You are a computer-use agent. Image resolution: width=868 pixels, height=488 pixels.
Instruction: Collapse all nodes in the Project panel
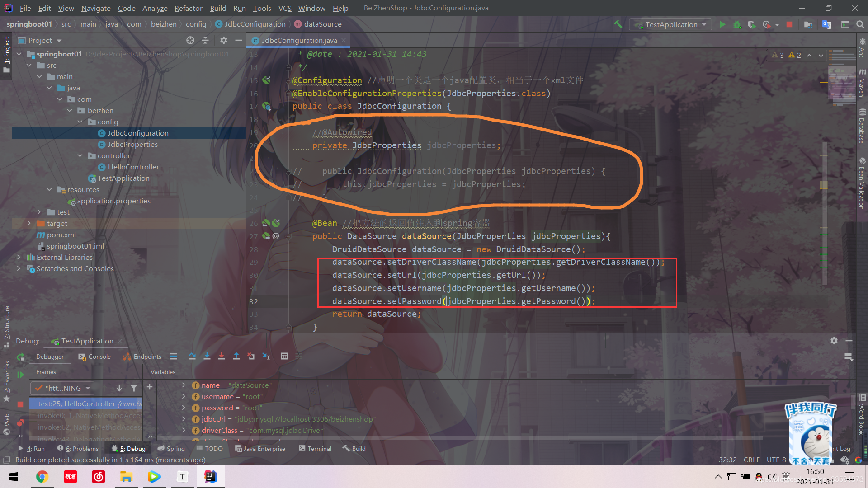pos(205,40)
